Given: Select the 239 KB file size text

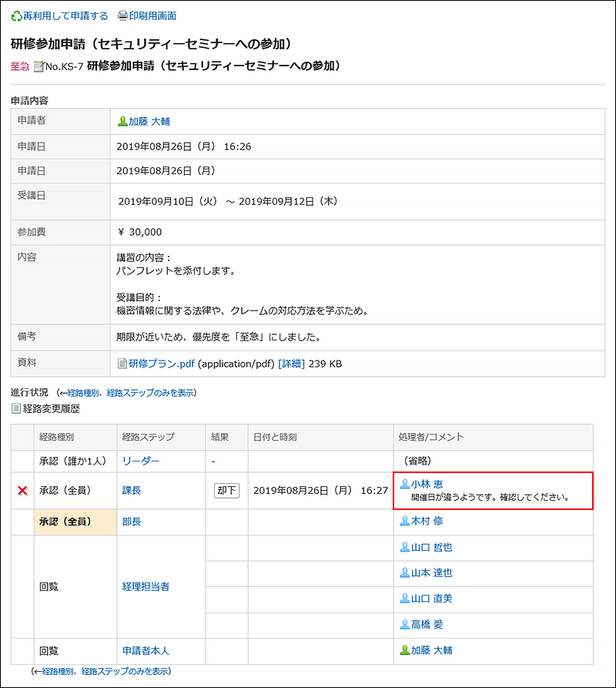Looking at the screenshot, I should tap(325, 364).
